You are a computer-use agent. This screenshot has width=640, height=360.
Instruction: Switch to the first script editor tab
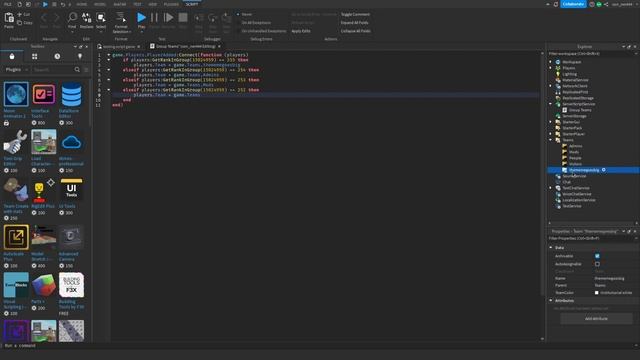119,47
